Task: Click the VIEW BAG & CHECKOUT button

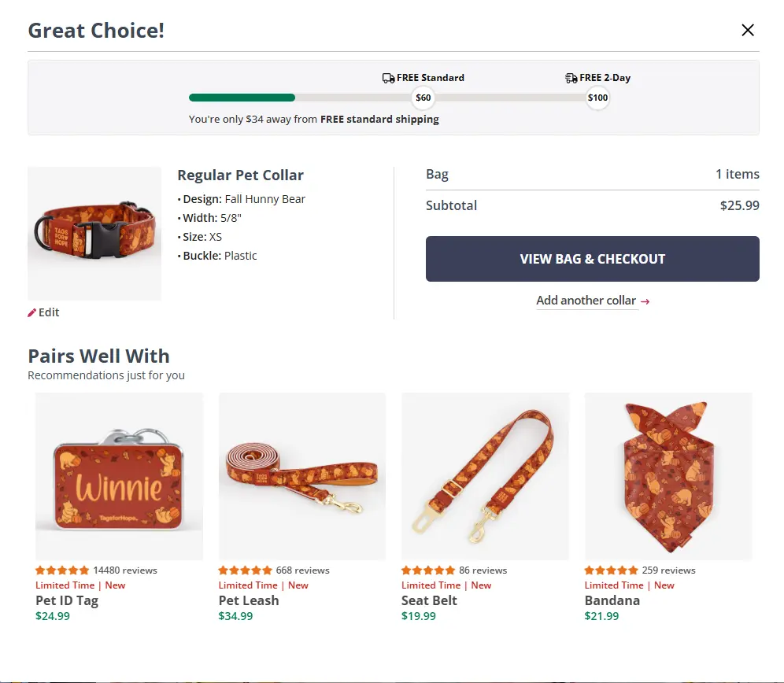Action: pyautogui.click(x=592, y=259)
